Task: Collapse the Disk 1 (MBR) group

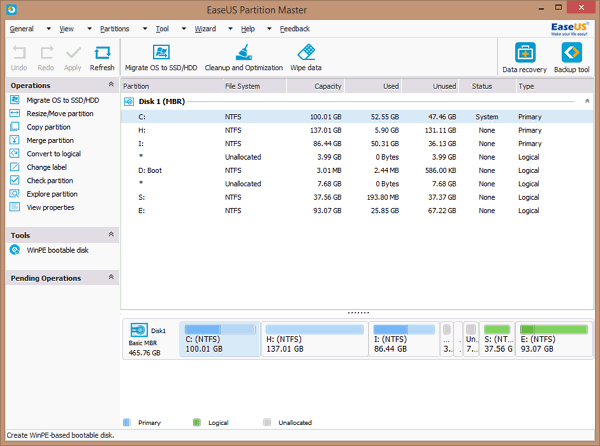Action: coord(585,101)
